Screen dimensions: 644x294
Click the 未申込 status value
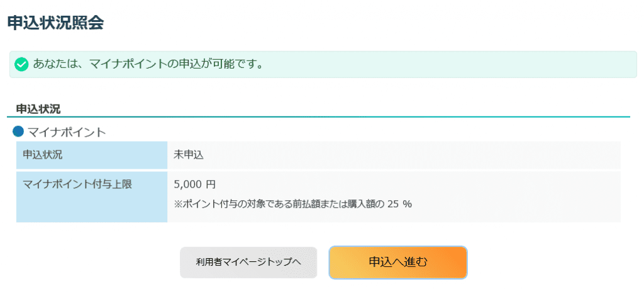[x=189, y=154]
